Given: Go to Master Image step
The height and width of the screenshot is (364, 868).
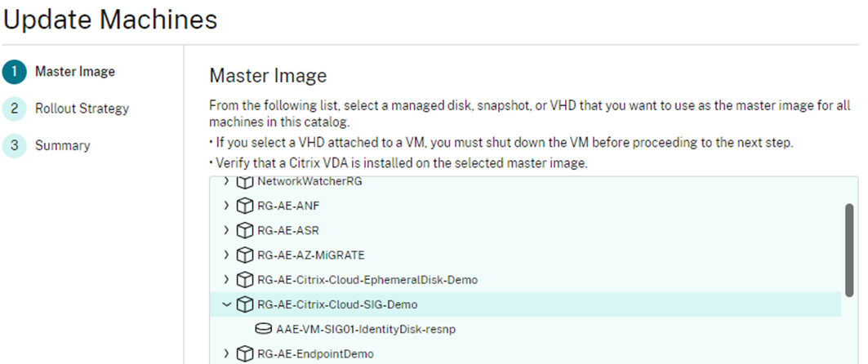Looking at the screenshot, I should pos(75,72).
